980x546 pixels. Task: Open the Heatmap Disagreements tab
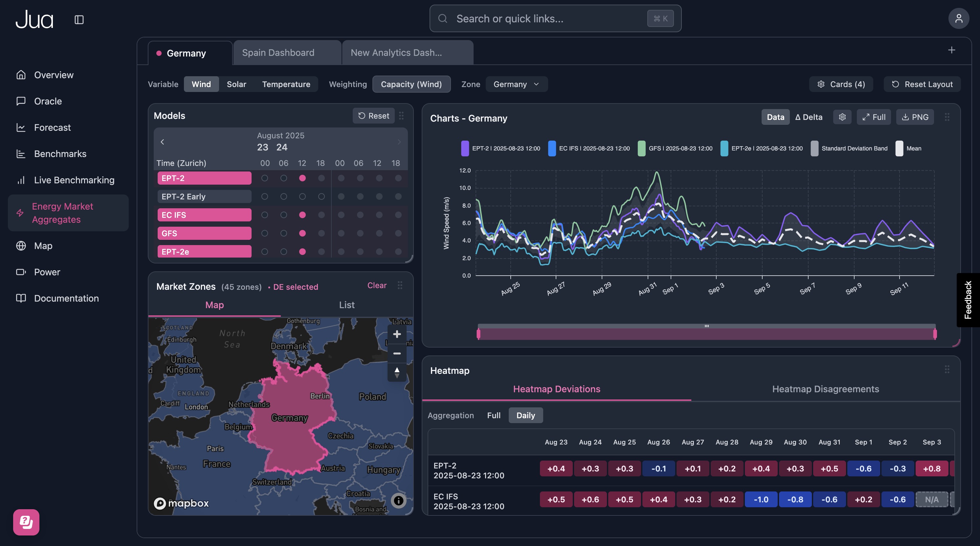[825, 389]
